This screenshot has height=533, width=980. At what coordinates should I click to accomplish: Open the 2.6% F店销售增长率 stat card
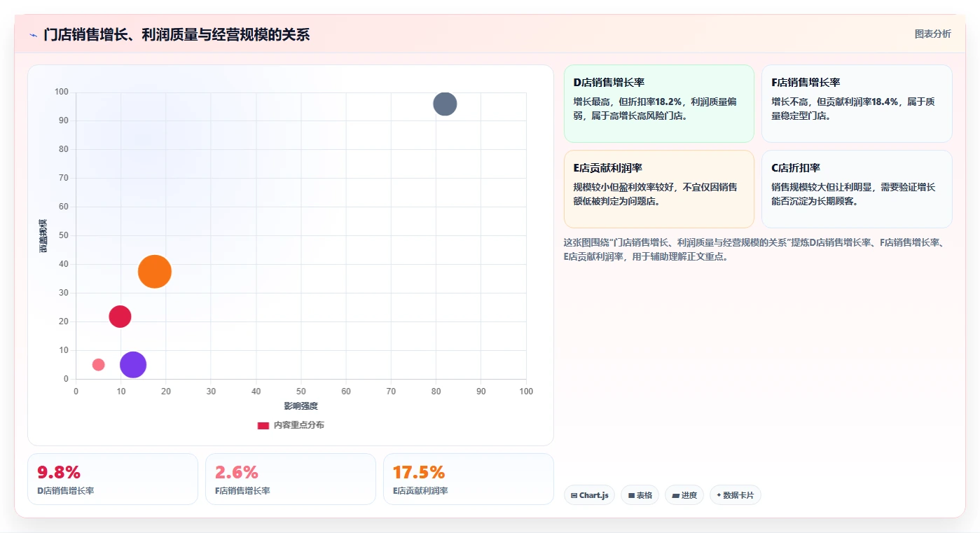coord(291,479)
